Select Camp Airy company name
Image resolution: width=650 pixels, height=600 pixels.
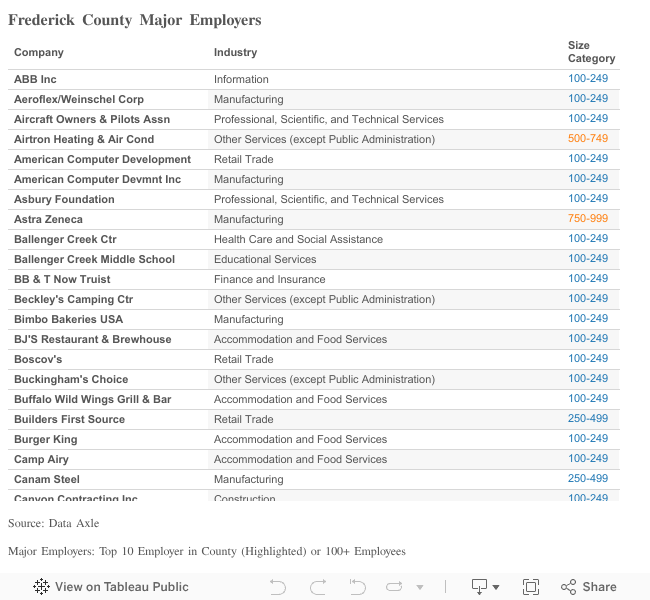pos(41,459)
